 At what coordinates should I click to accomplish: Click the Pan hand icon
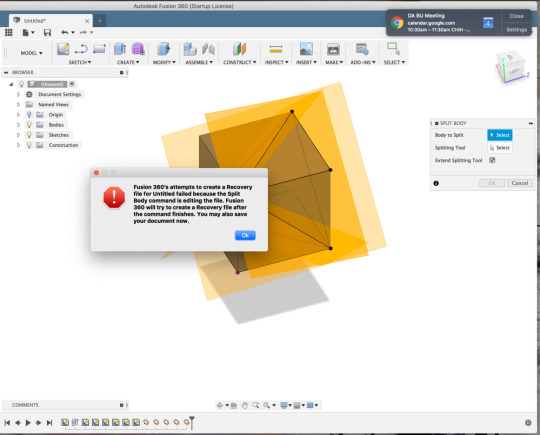[x=245, y=405]
